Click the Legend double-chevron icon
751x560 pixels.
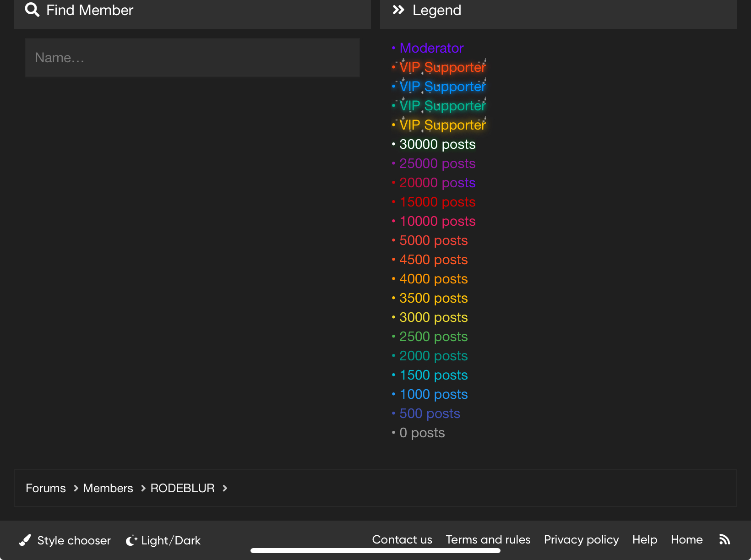tap(398, 10)
